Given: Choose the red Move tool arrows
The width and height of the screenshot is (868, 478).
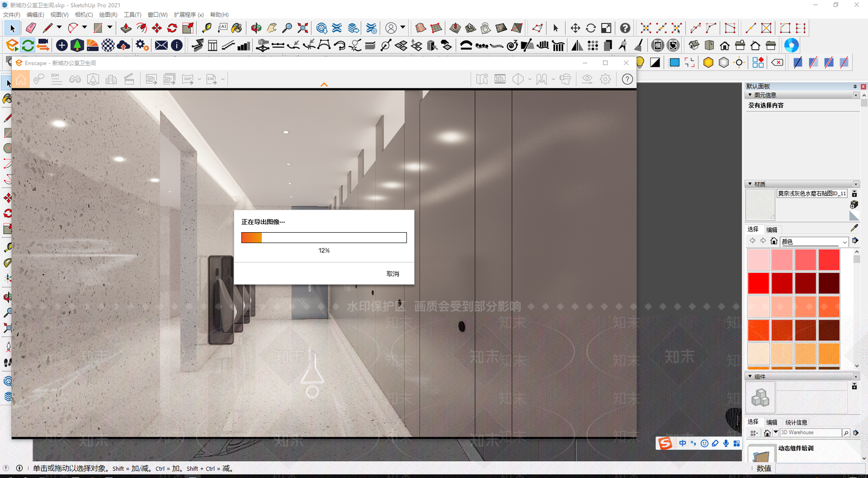Looking at the screenshot, I should [157, 28].
